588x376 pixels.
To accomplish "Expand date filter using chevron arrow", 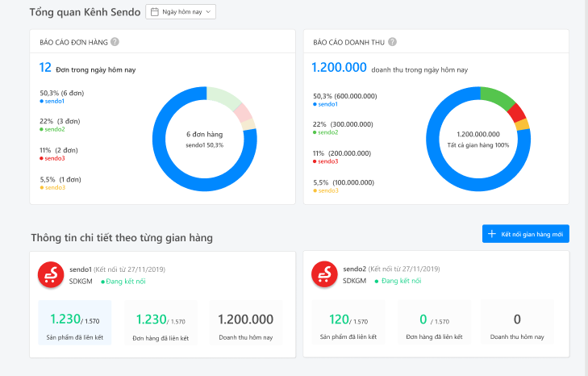I will (x=208, y=12).
